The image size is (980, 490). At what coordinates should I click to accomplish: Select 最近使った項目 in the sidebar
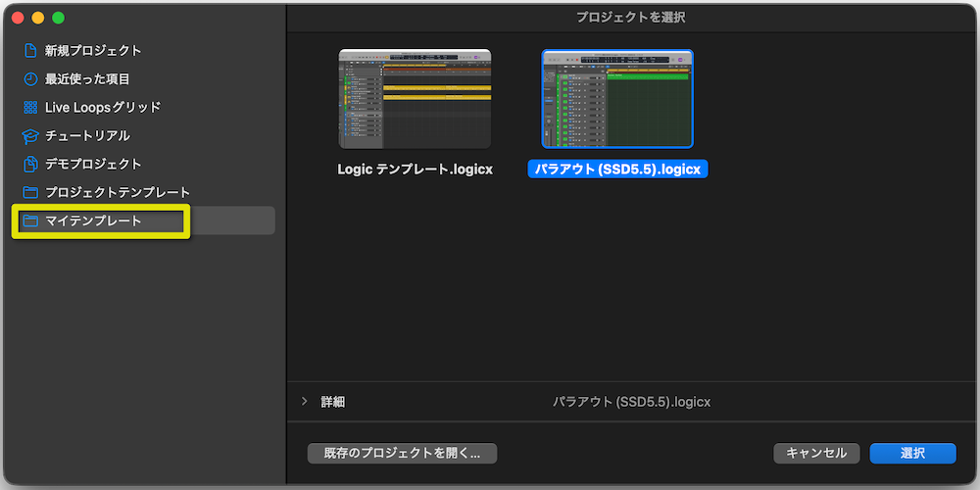[87, 79]
